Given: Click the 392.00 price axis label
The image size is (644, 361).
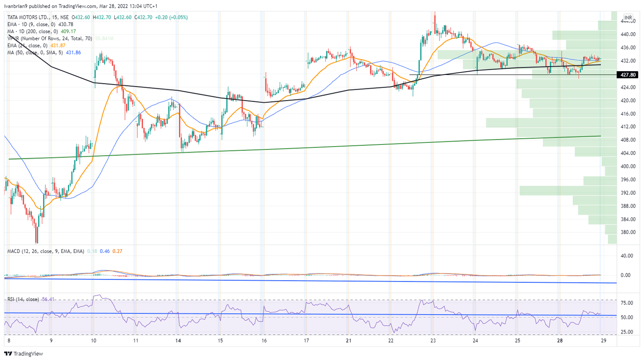Looking at the screenshot, I should (628, 193).
